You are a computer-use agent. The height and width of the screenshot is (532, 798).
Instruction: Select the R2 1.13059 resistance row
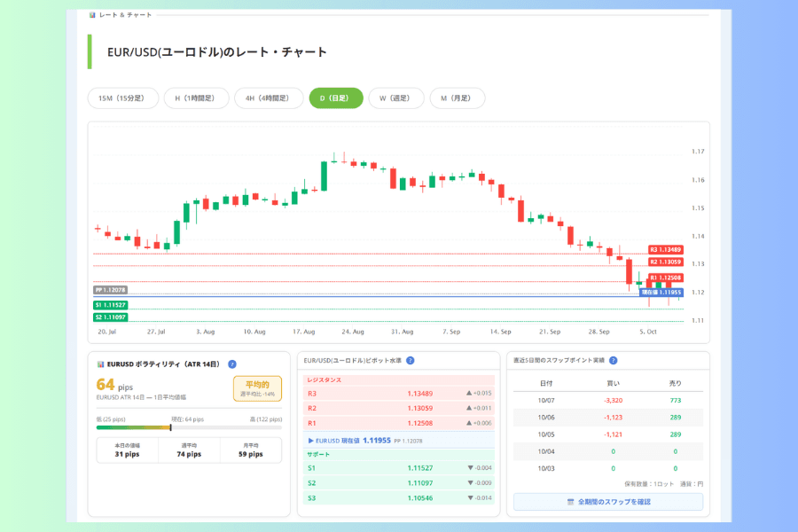tap(398, 408)
